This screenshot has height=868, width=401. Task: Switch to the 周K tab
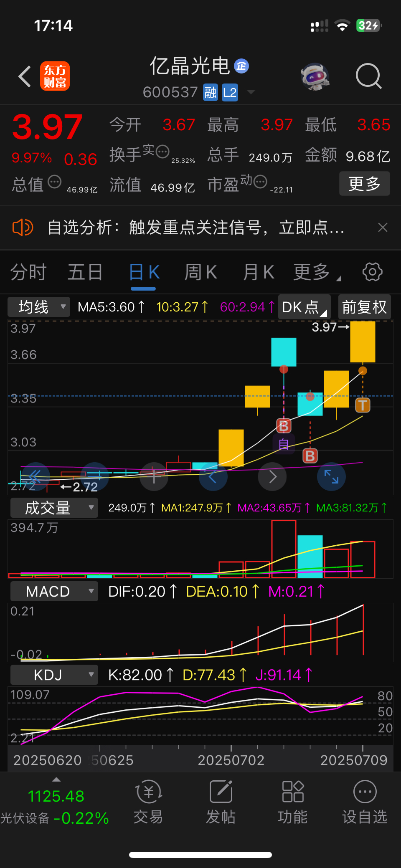tap(201, 272)
